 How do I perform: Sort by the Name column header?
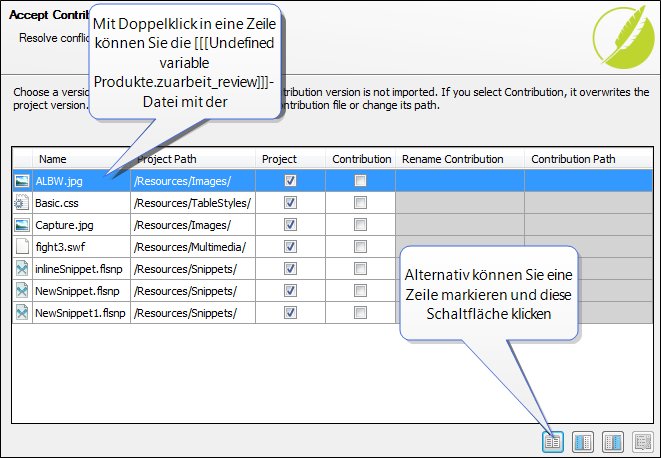pos(53,159)
